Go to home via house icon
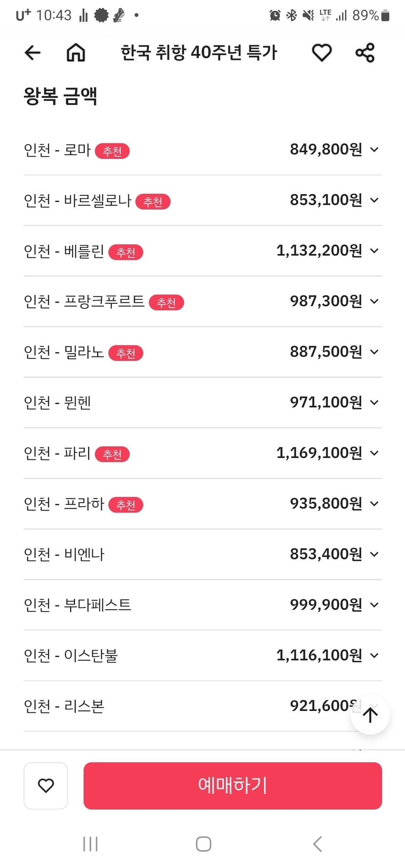405x868 pixels. 76,53
